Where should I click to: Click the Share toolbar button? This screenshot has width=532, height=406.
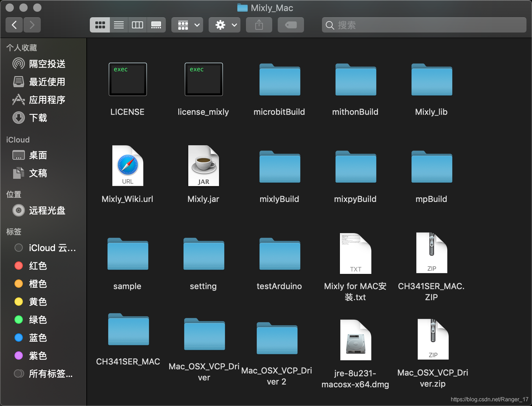tap(259, 25)
